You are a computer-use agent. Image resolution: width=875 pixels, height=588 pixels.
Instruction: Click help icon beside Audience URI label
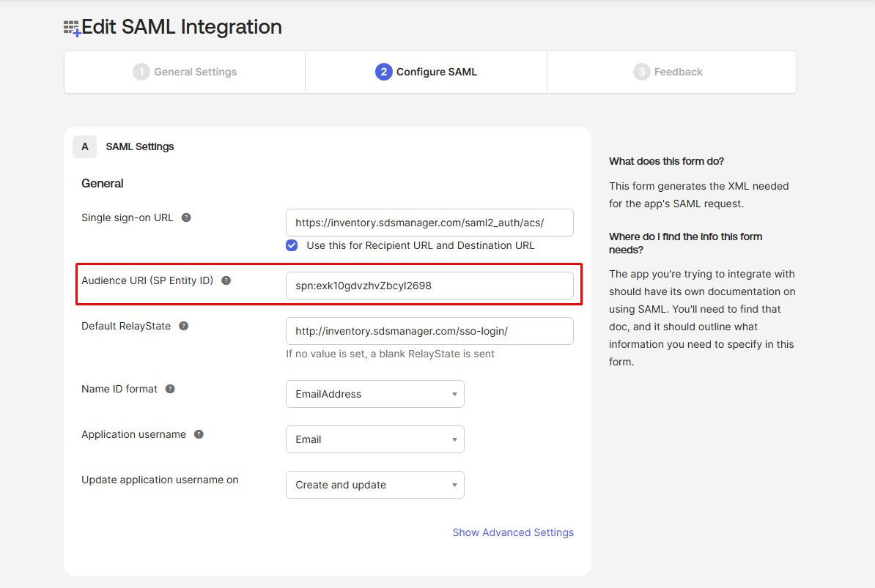[x=226, y=280]
